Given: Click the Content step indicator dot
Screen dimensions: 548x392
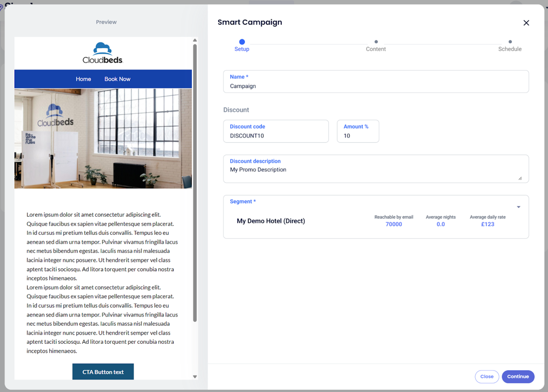Looking at the screenshot, I should (x=376, y=42).
